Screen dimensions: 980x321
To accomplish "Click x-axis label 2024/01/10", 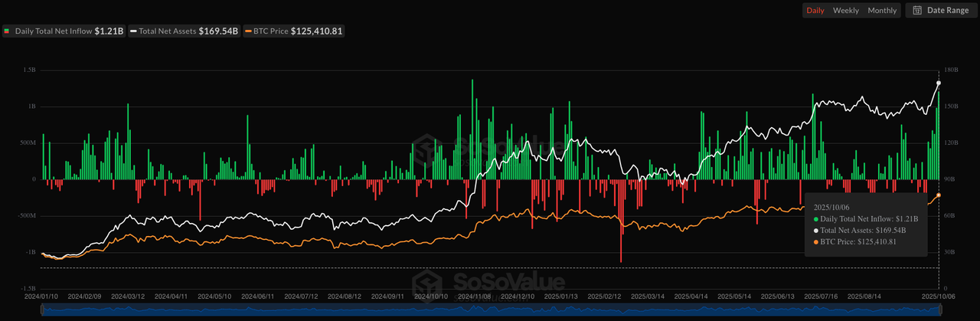I will 41,296.
